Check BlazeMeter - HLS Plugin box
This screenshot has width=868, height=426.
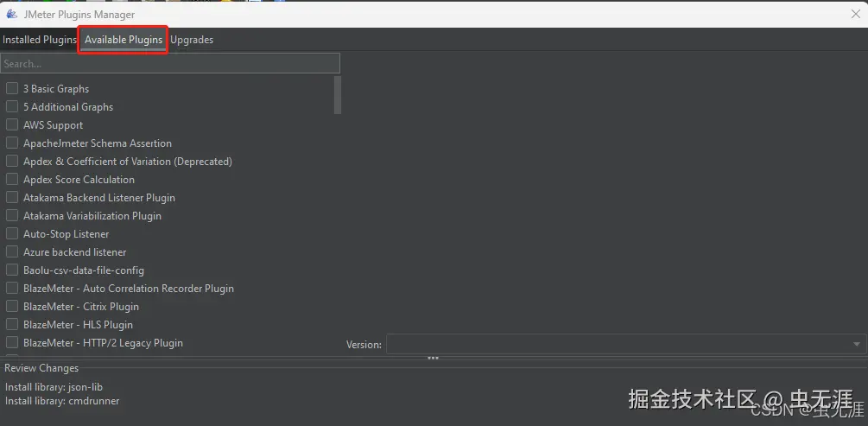12,325
